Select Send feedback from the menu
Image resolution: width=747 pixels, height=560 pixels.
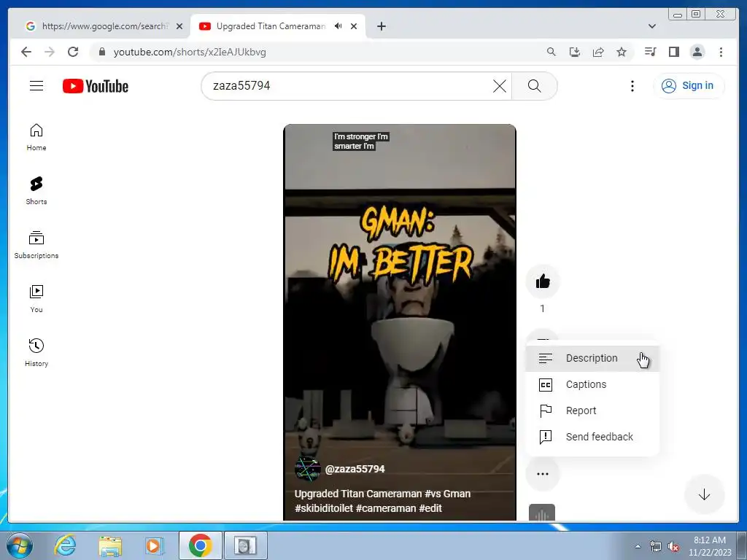pyautogui.click(x=592, y=437)
